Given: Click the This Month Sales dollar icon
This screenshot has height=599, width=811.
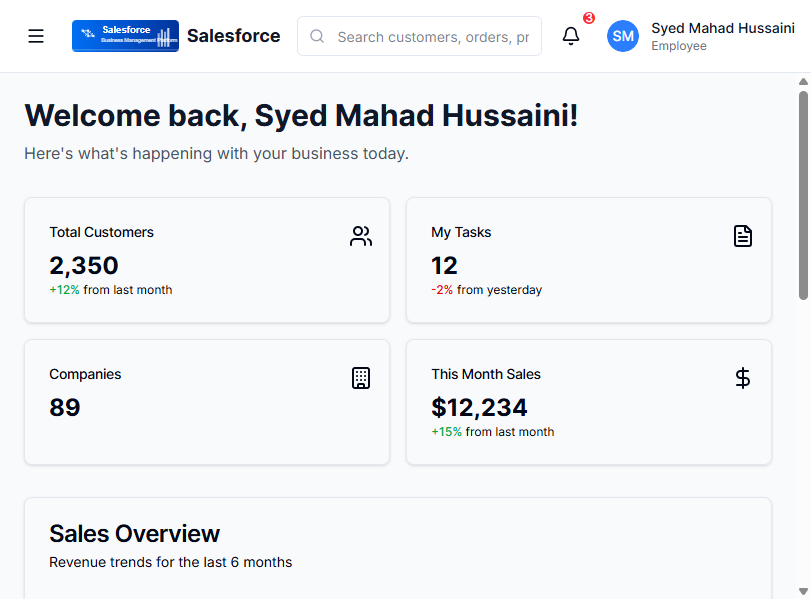Looking at the screenshot, I should pos(743,378).
